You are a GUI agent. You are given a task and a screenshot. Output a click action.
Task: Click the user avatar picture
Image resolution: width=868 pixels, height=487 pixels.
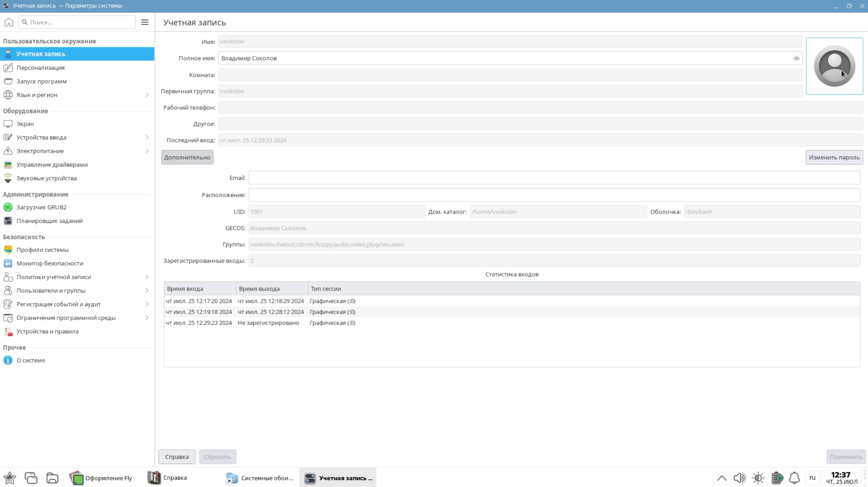coord(834,66)
